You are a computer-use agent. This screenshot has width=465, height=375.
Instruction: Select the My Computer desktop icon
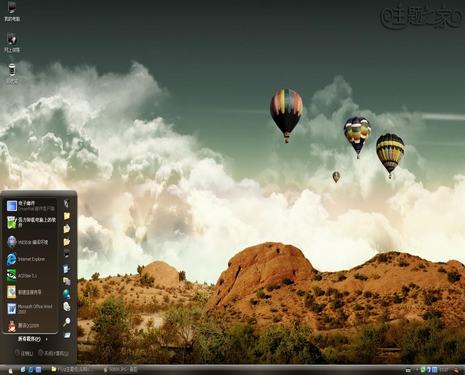(12, 11)
